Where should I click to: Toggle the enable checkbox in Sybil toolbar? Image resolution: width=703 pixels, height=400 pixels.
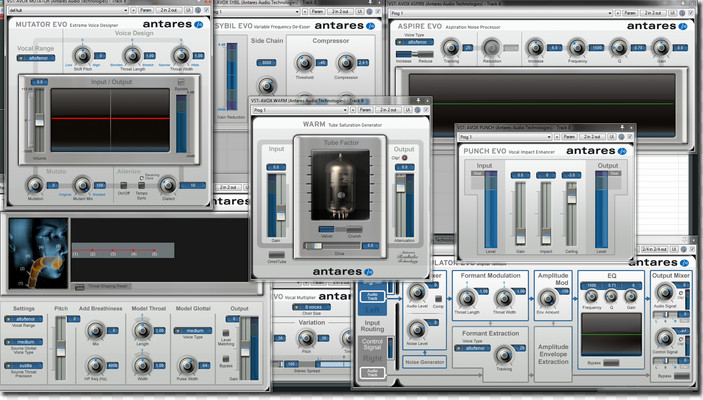pyautogui.click(x=378, y=11)
